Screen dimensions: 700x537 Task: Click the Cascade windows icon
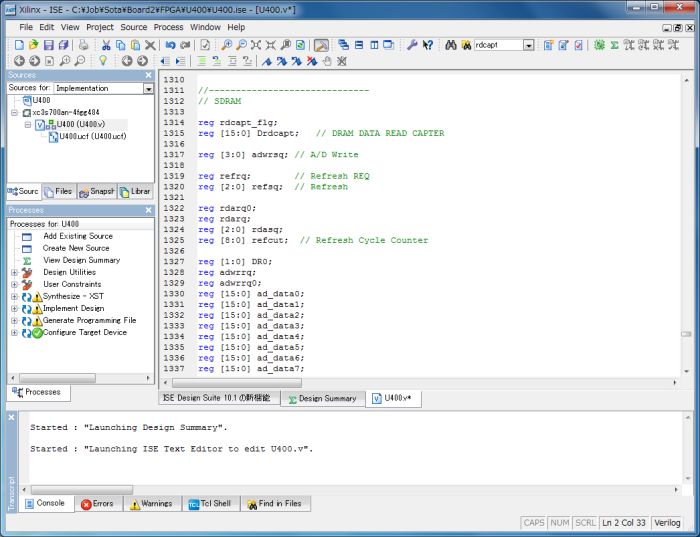point(343,45)
